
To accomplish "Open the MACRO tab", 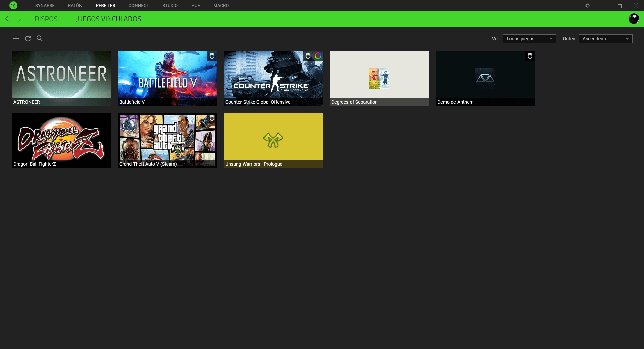I will 221,6.
